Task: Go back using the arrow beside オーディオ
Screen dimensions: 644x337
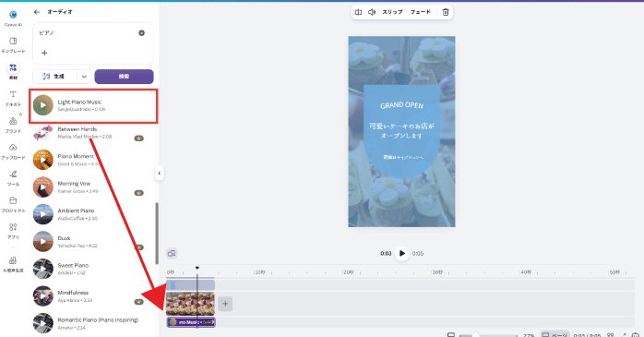Action: pos(37,12)
